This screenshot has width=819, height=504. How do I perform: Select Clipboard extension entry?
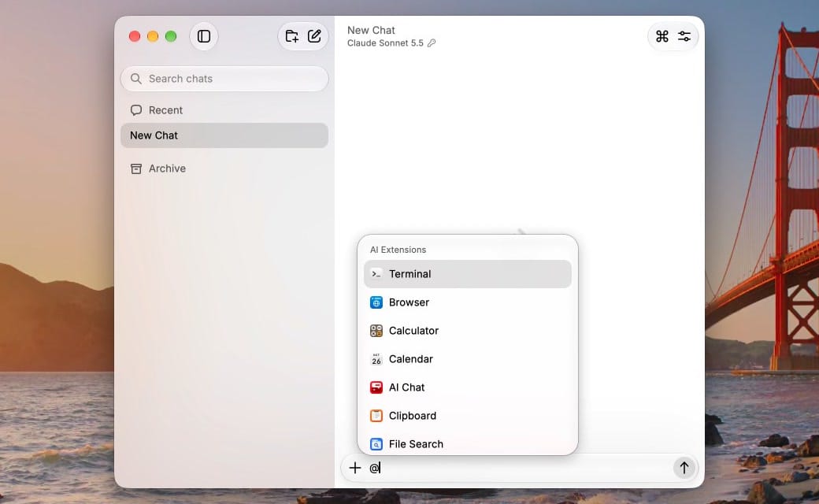click(468, 416)
